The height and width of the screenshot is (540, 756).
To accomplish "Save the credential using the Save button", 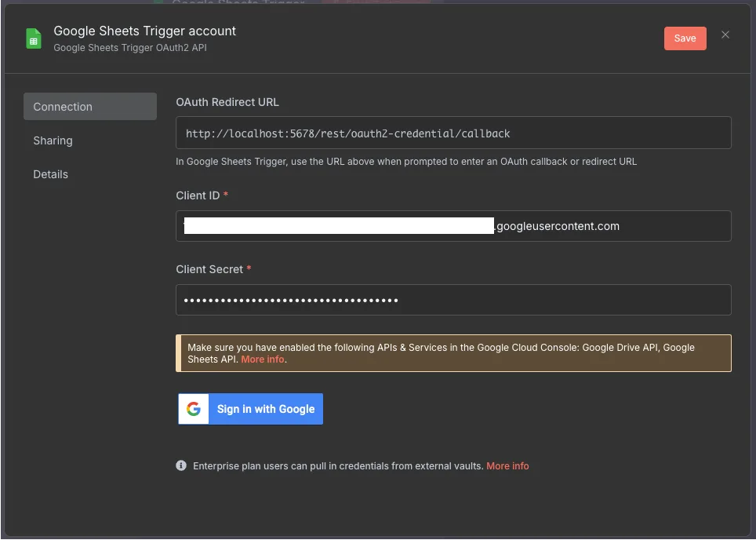I will click(685, 38).
